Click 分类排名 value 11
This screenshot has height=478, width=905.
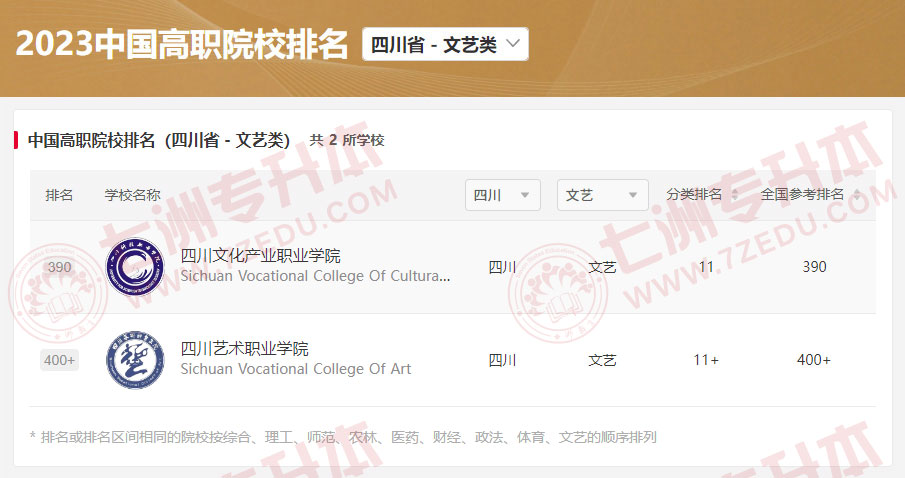[706, 267]
